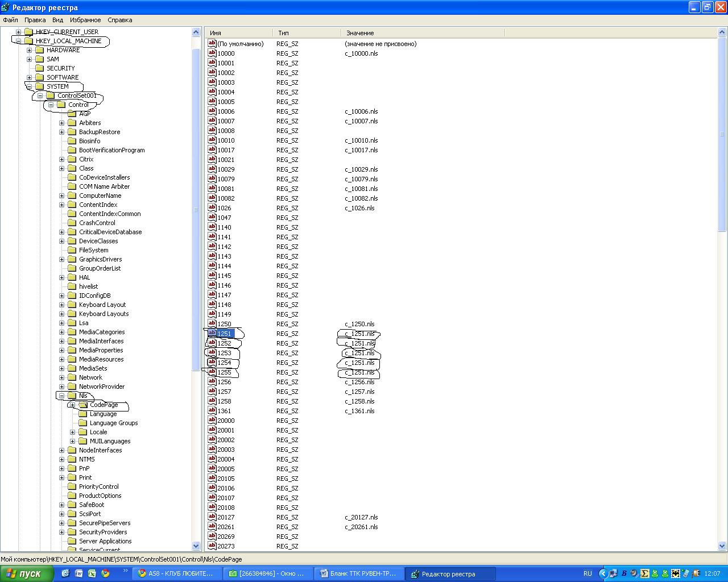Open the Избранное menu
This screenshot has width=728, height=582.
click(85, 20)
